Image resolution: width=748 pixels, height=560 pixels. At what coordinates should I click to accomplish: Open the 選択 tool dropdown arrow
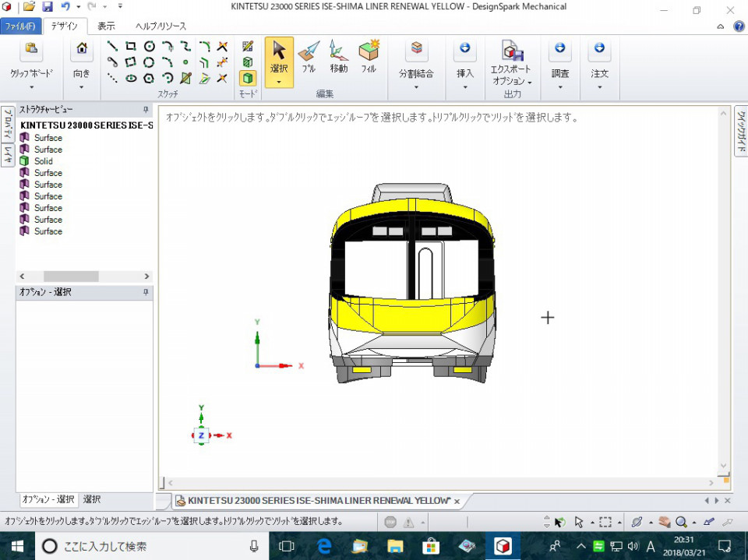279,82
